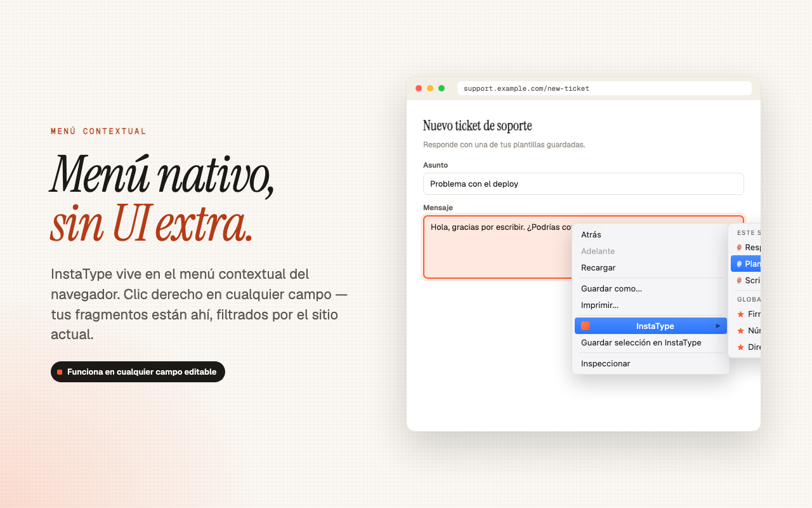812x508 pixels.
Task: Select 'Inspeccionar' at the context menu bottom
Action: tap(651, 364)
